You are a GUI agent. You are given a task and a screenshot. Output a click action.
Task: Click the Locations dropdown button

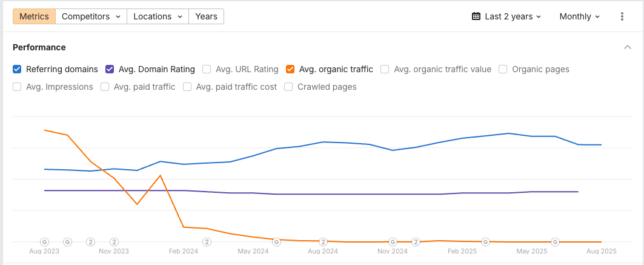point(158,16)
